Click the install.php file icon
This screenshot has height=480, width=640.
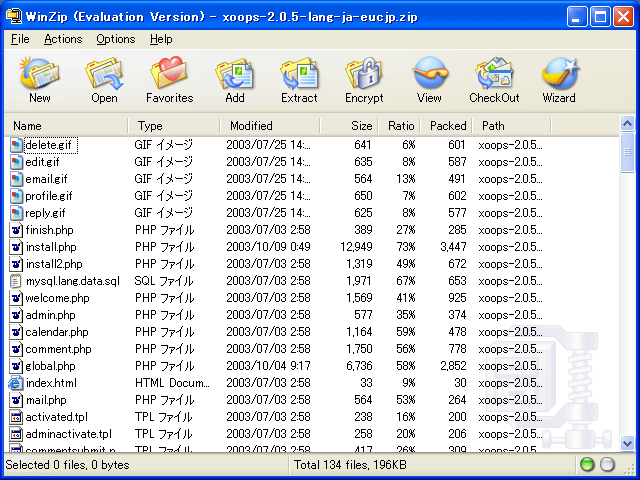click(16, 247)
